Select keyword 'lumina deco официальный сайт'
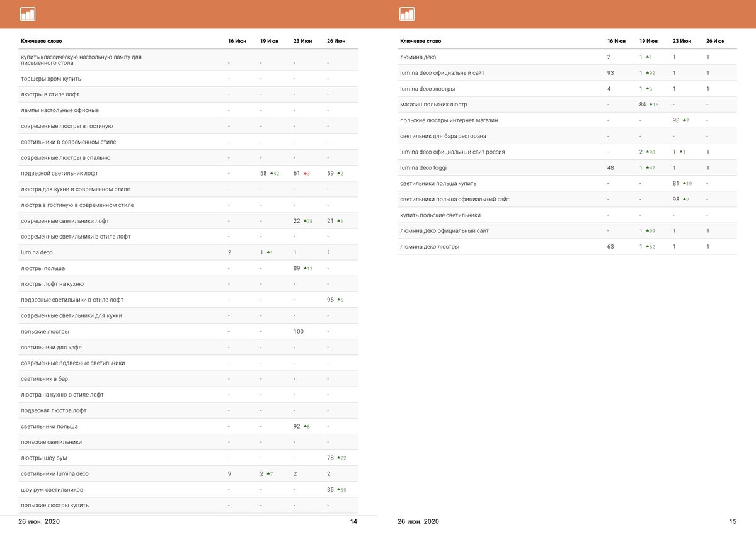The image size is (756, 537). (x=442, y=72)
